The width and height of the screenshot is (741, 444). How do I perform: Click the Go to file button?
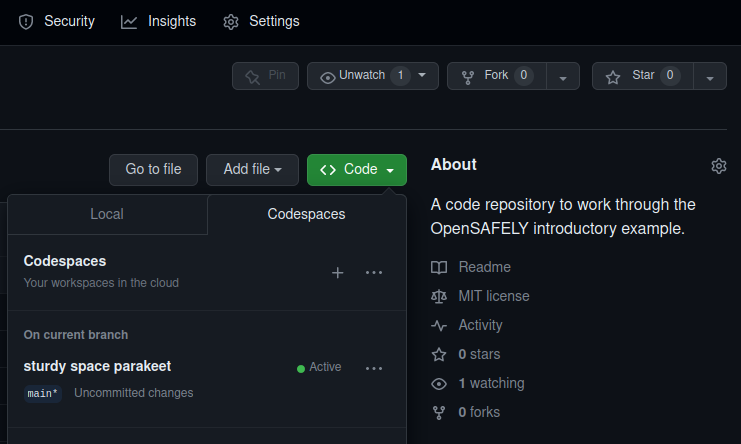[153, 170]
